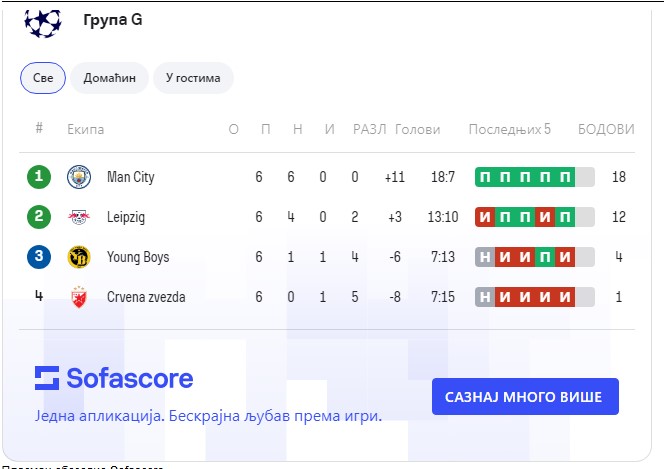Click the Последњих 5 column header

pyautogui.click(x=509, y=129)
